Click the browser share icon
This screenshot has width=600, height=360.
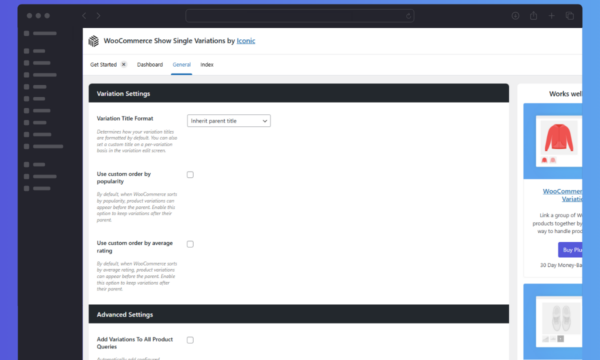[533, 16]
